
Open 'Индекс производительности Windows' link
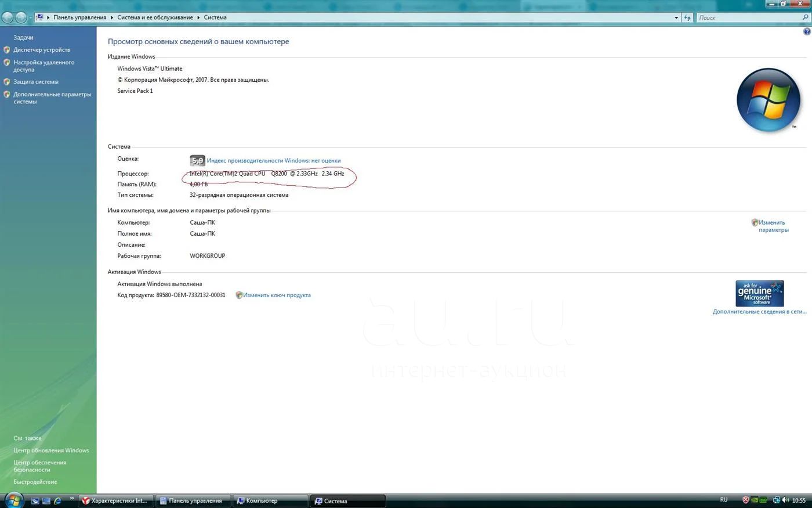coord(274,161)
